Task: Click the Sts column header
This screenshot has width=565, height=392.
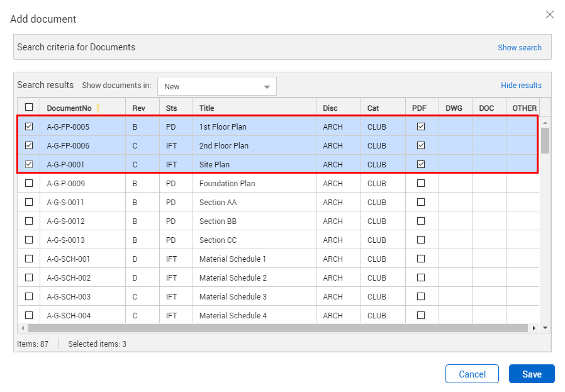Action: [172, 108]
